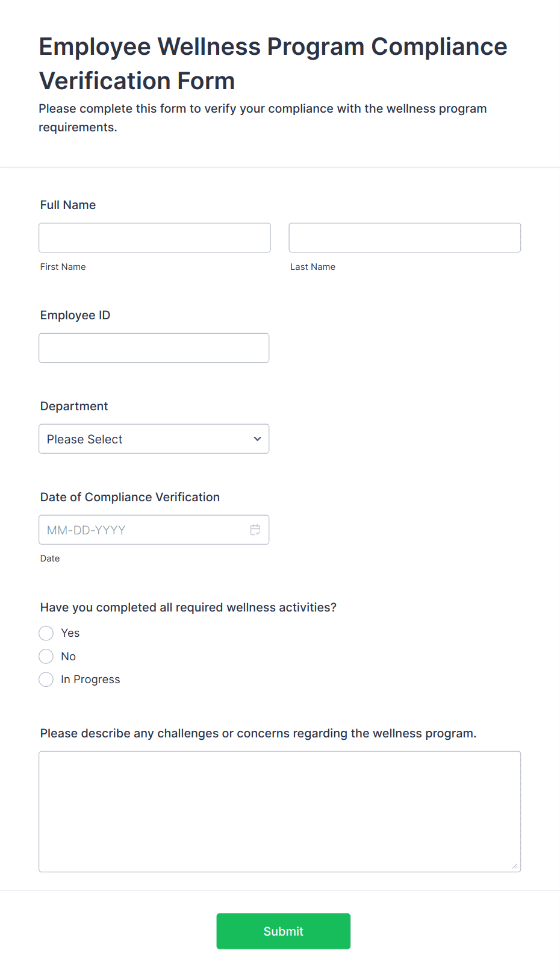Focus the First Name input field
The width and height of the screenshot is (560, 979).
[155, 237]
